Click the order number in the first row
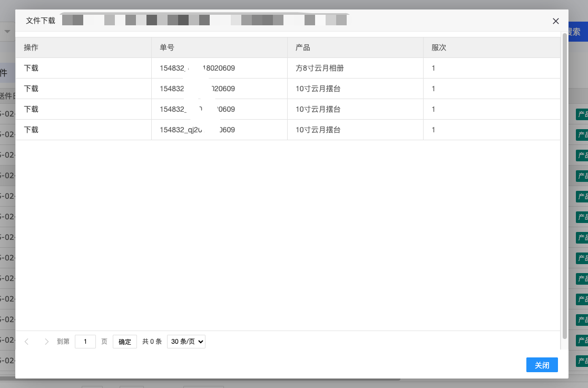 pyautogui.click(x=197, y=68)
